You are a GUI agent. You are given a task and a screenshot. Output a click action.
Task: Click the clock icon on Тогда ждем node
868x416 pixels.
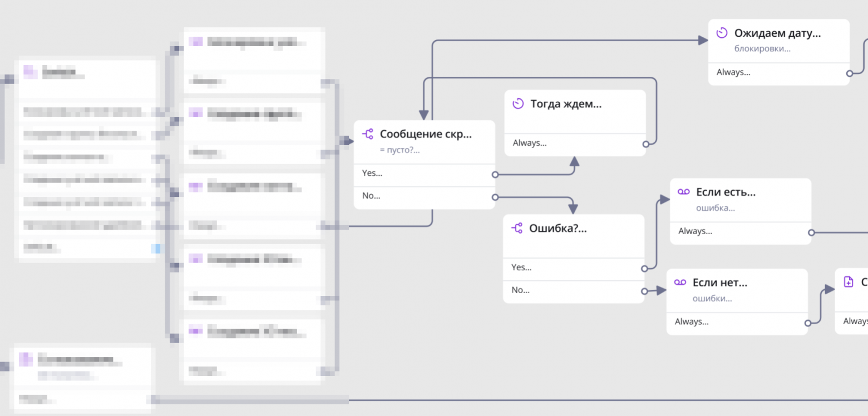tap(518, 104)
